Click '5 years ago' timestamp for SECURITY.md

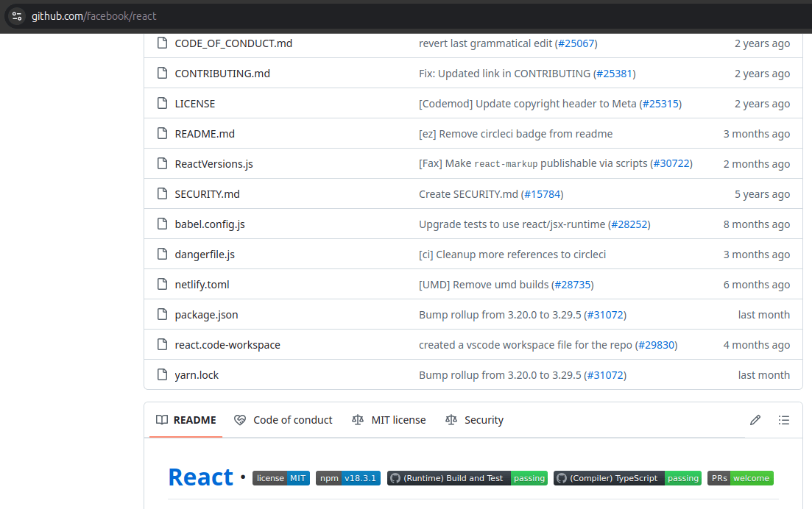762,194
